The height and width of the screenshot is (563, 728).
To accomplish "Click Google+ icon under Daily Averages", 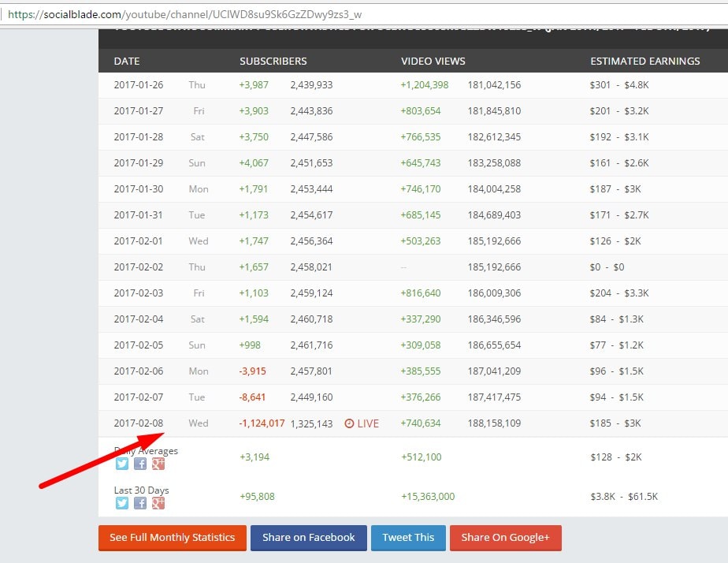I will (158, 464).
